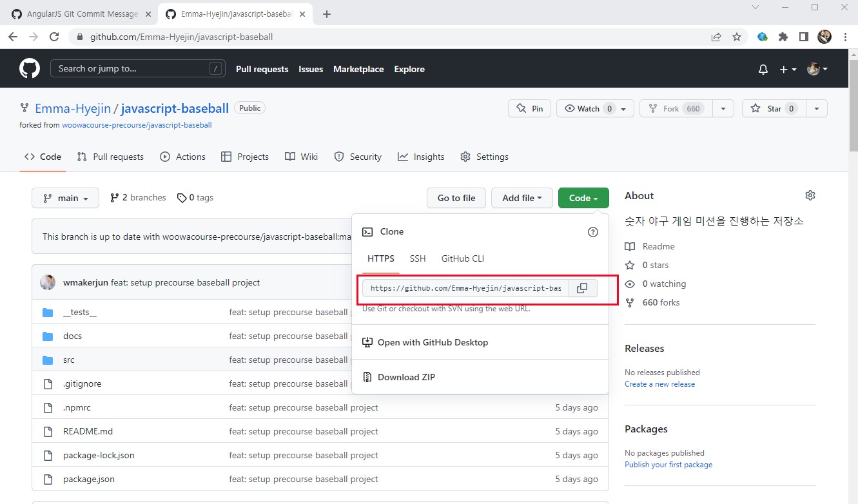Open a new browser tab with plus
This screenshot has width=858, height=504.
pos(327,14)
